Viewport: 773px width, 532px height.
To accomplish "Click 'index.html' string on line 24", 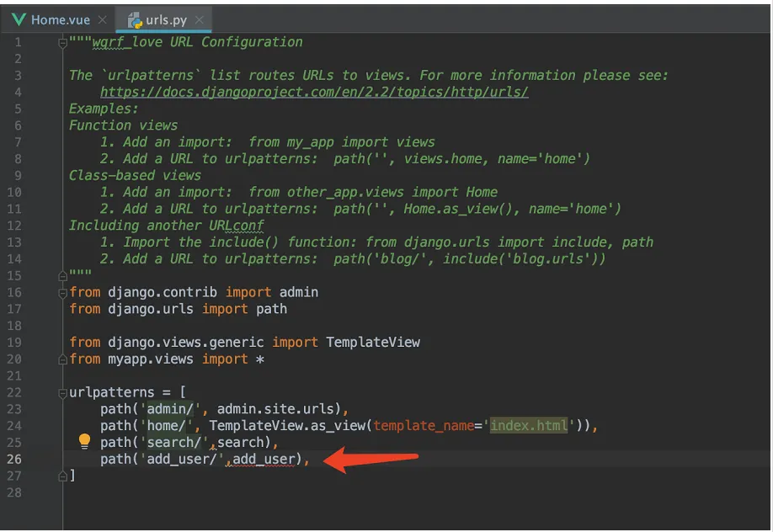I will point(529,425).
